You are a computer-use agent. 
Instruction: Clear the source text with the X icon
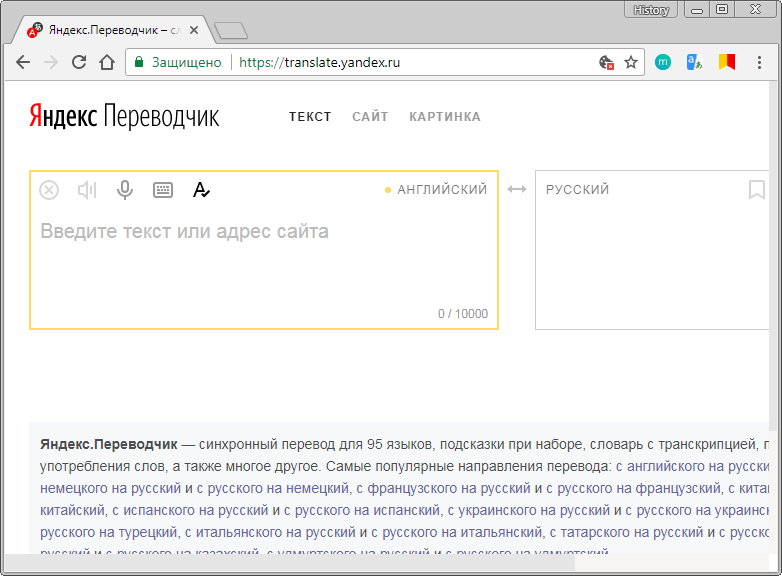click(x=49, y=190)
